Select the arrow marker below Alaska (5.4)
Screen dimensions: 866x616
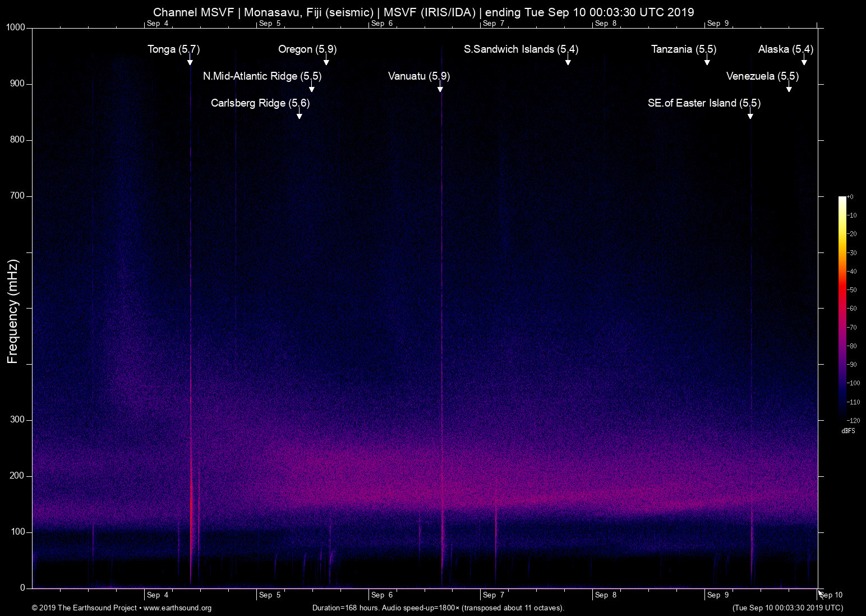coord(804,61)
